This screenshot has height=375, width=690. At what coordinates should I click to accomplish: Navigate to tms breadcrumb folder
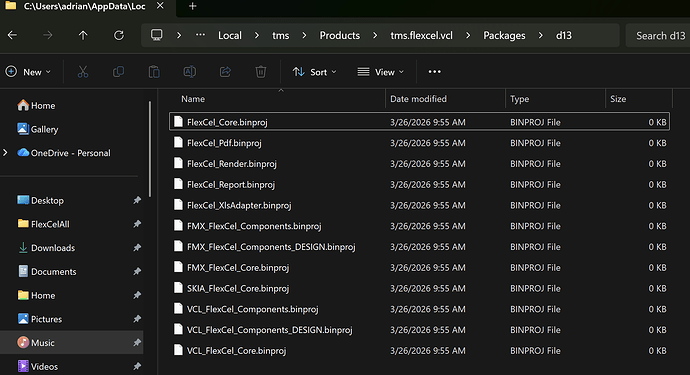point(281,35)
